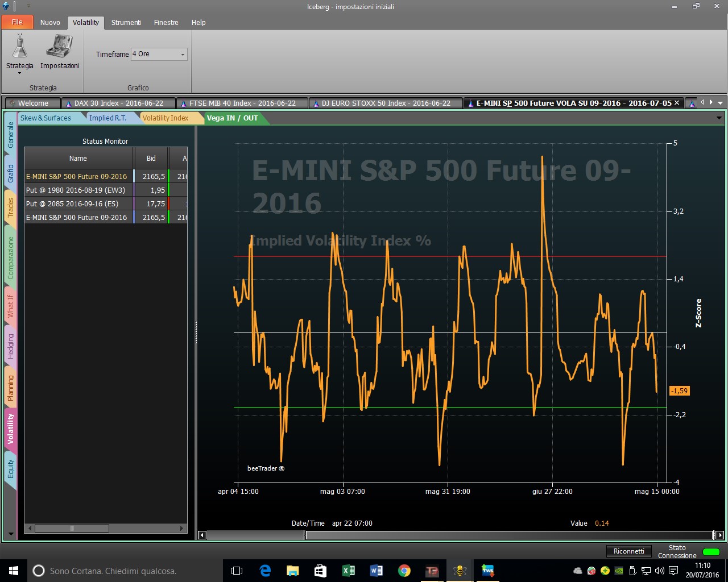Click the Riconnetti button

[628, 551]
